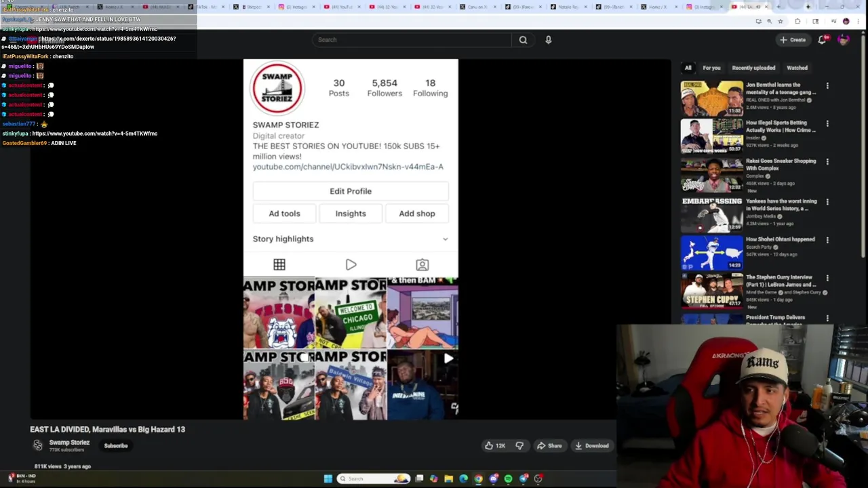
Task: Open the Chrome side panel icon
Action: click(x=816, y=21)
